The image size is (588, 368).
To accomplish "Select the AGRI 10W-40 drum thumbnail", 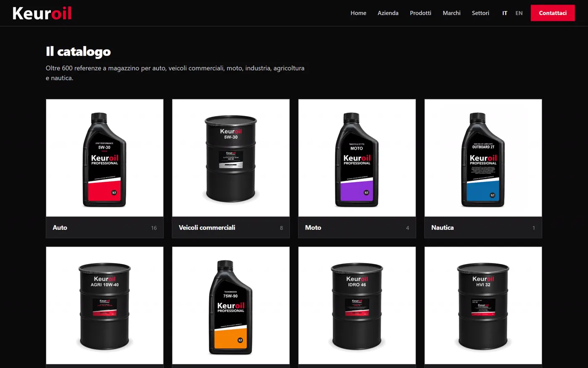I will click(x=105, y=305).
